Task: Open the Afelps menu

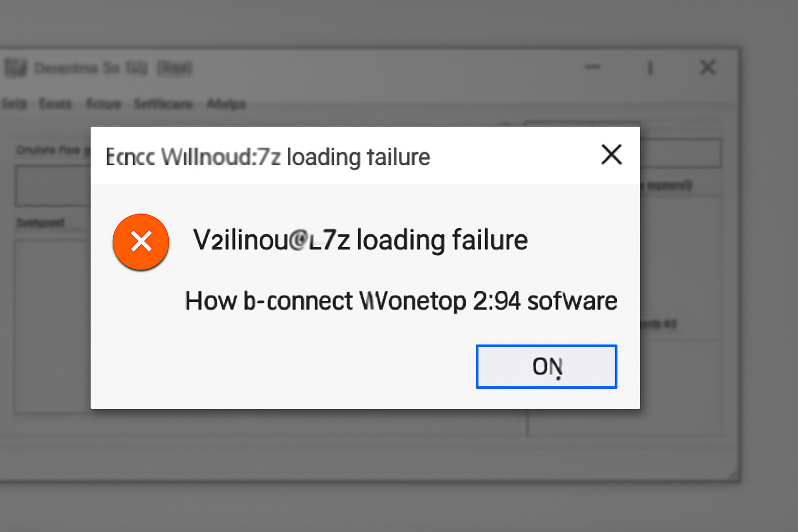Action: pyautogui.click(x=227, y=103)
